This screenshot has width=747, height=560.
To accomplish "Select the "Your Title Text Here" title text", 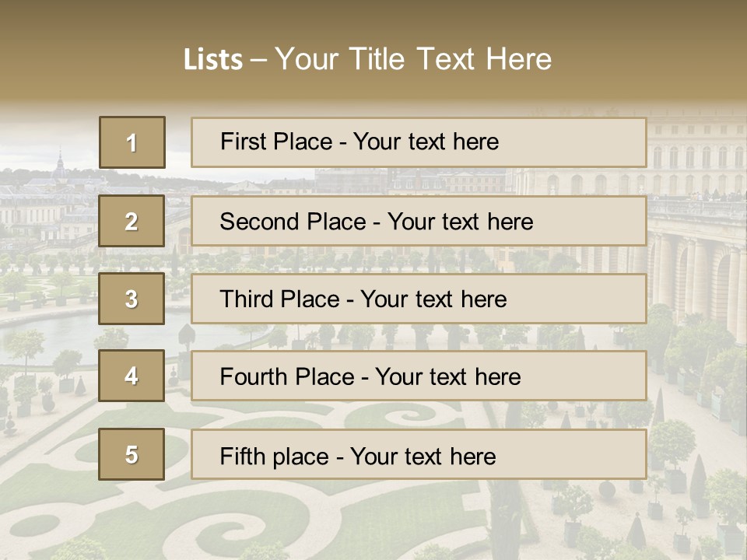I will [x=413, y=59].
